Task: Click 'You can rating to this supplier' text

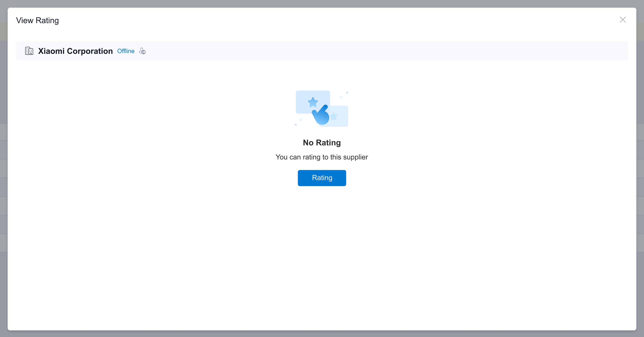Action: [x=322, y=157]
